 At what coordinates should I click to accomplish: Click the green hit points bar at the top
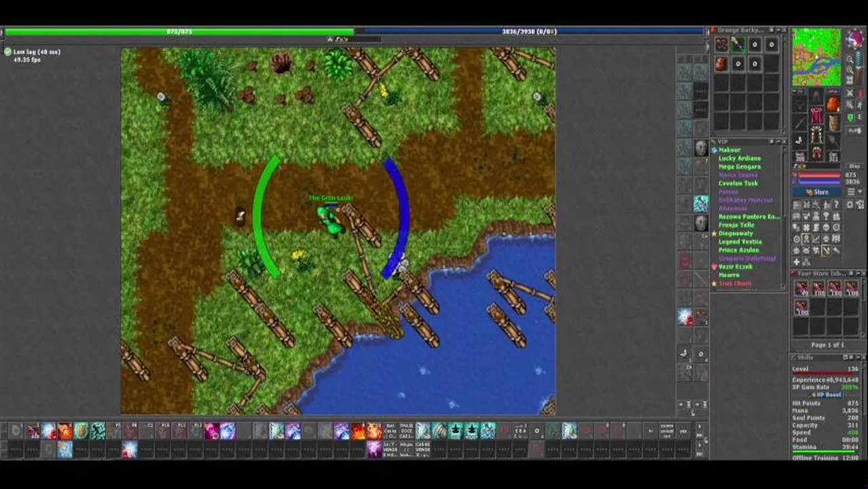point(179,31)
